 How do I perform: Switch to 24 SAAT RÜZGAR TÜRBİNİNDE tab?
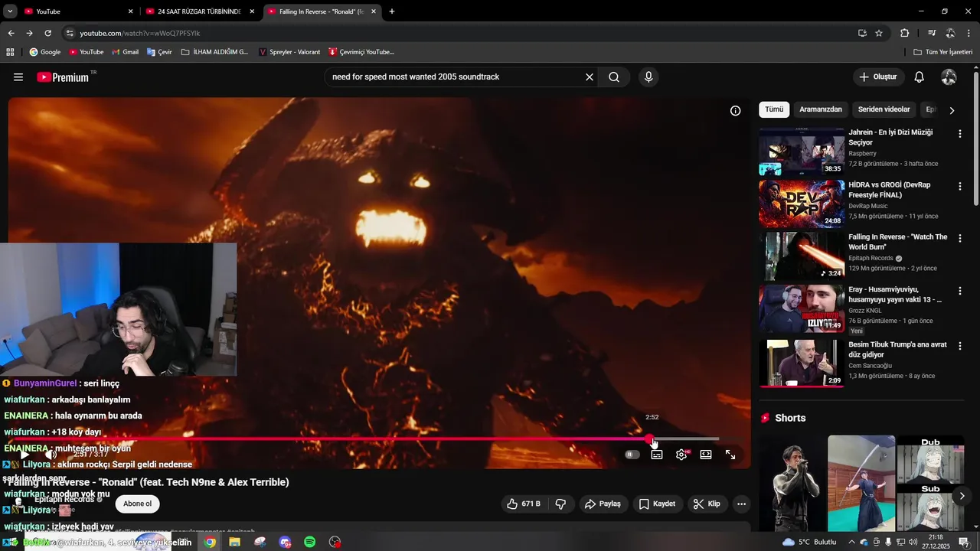[199, 11]
